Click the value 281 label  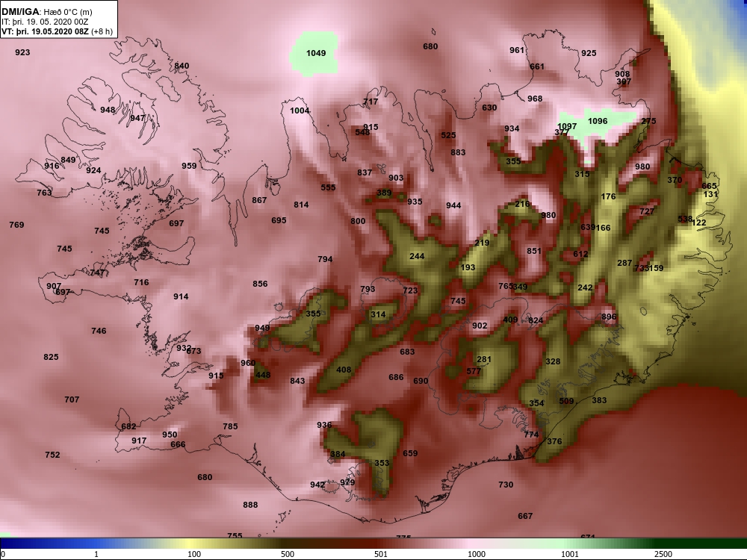coord(484,360)
